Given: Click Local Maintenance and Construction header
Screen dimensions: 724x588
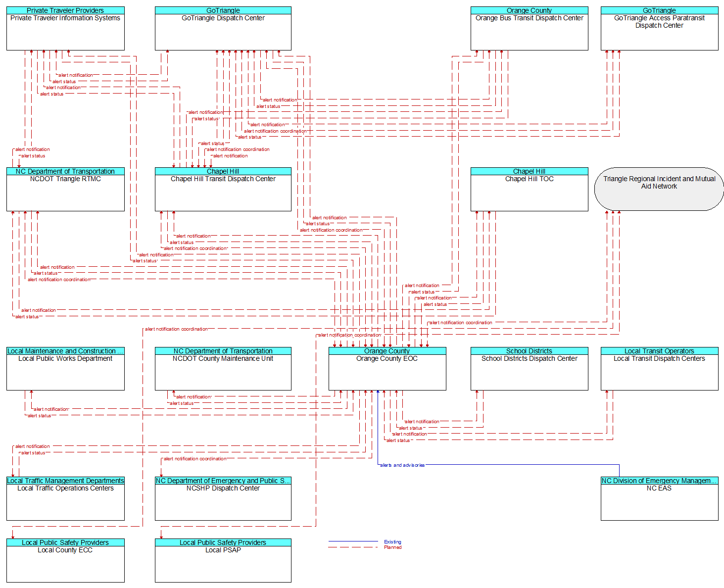Looking at the screenshot, I should pyautogui.click(x=65, y=351).
